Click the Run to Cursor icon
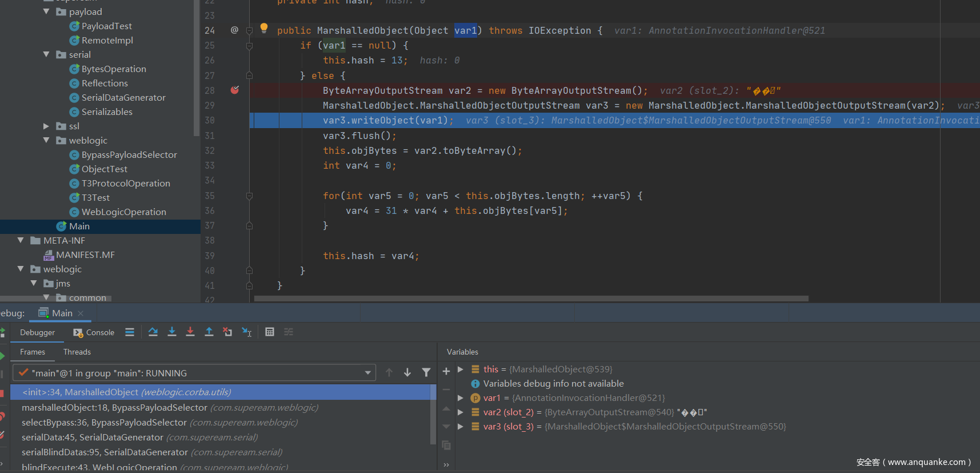 246,332
